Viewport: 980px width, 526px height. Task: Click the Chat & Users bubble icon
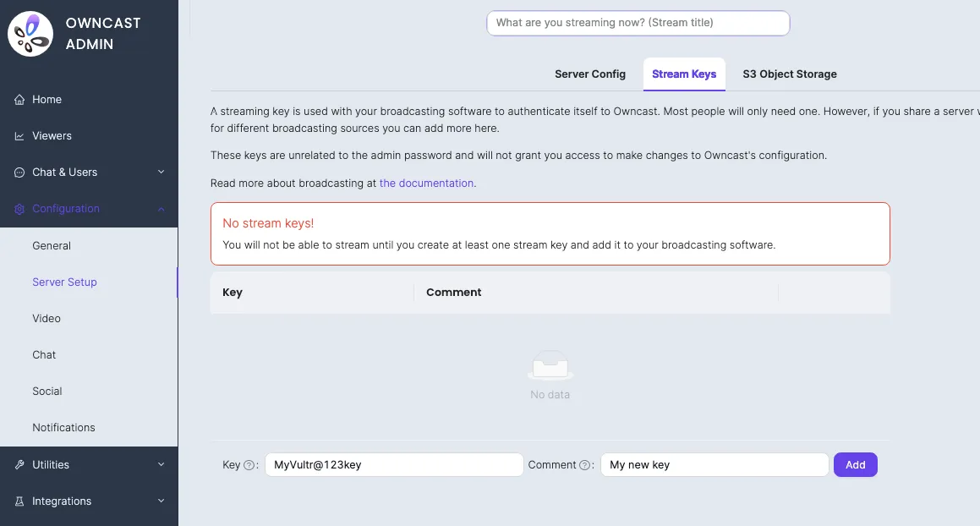point(19,172)
